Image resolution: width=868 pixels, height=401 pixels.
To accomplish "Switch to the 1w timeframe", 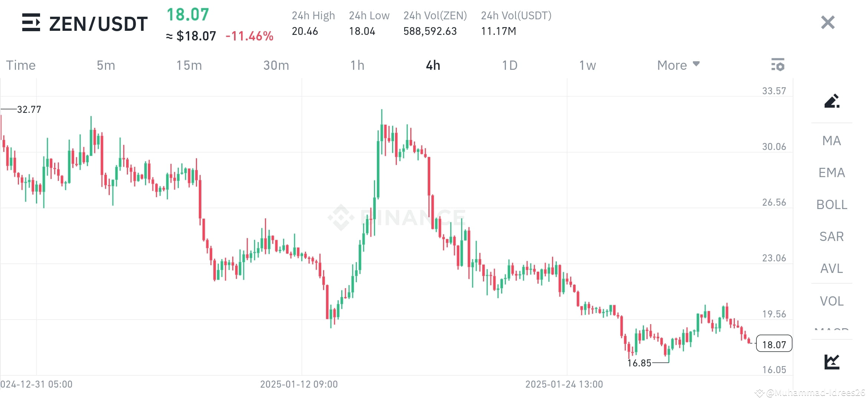I will [587, 65].
